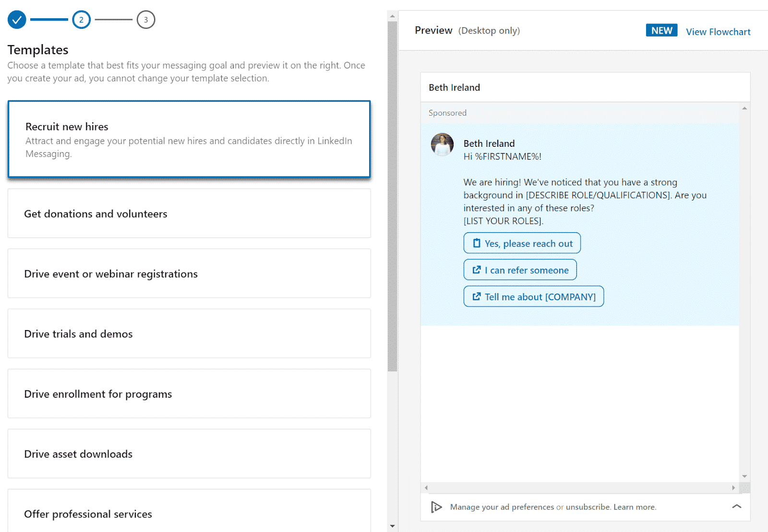Click the unsubscribe link
Image resolution: width=768 pixels, height=532 pixels.
click(588, 507)
